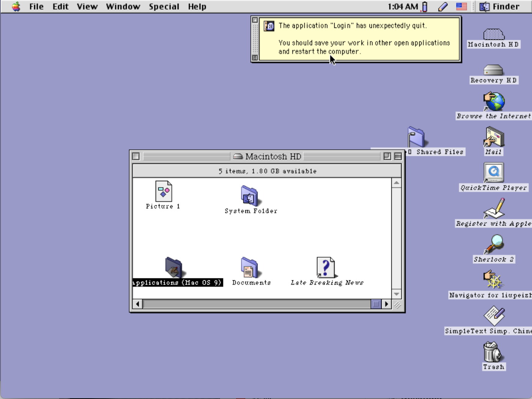Image resolution: width=532 pixels, height=399 pixels.
Task: Click the window zoom box on Macintosh HD window
Action: (x=387, y=156)
